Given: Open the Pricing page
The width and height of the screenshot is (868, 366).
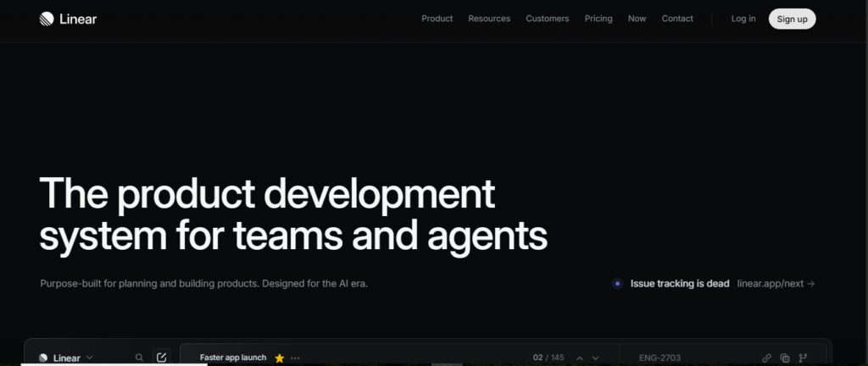Looking at the screenshot, I should [598, 19].
